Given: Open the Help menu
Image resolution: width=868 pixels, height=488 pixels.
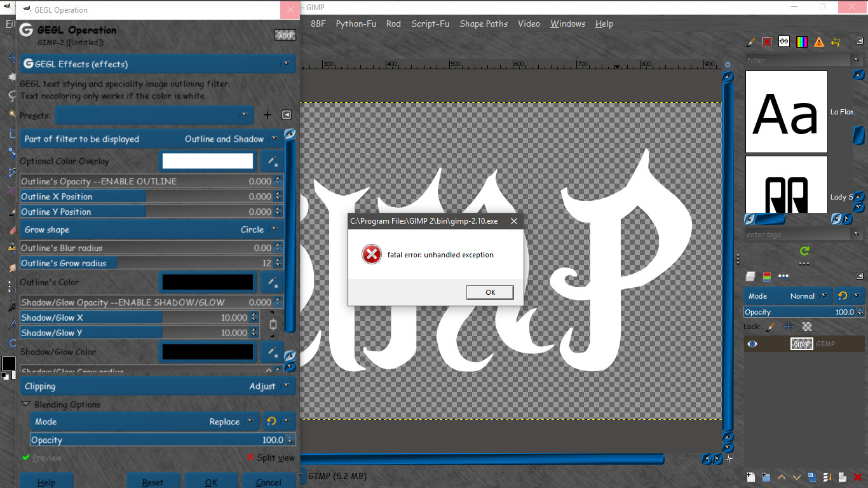Looking at the screenshot, I should click(604, 24).
